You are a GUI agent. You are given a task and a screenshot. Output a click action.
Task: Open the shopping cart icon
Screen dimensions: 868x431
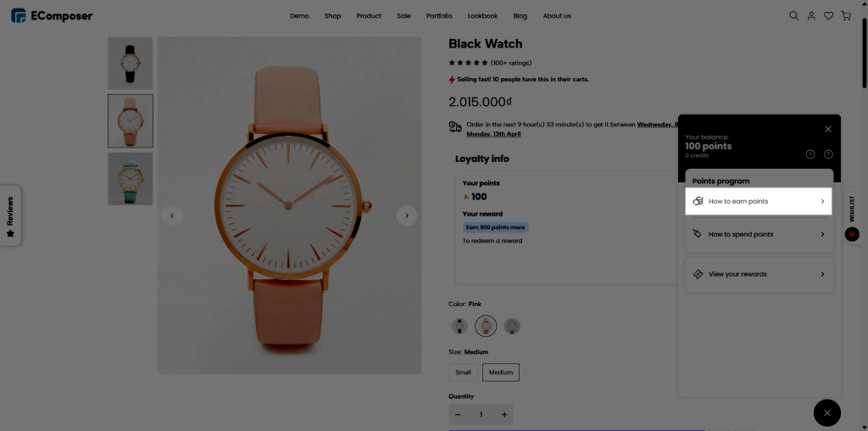coord(845,15)
